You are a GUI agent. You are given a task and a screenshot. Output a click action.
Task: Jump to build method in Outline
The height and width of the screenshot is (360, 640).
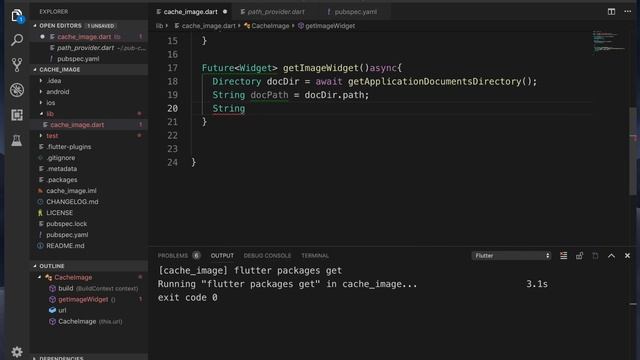[x=66, y=289]
